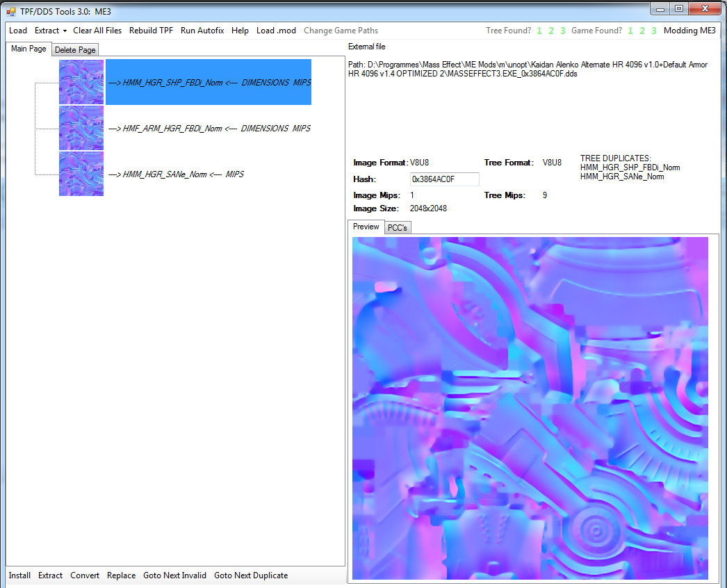Run Autofix from the toolbar

click(x=202, y=31)
